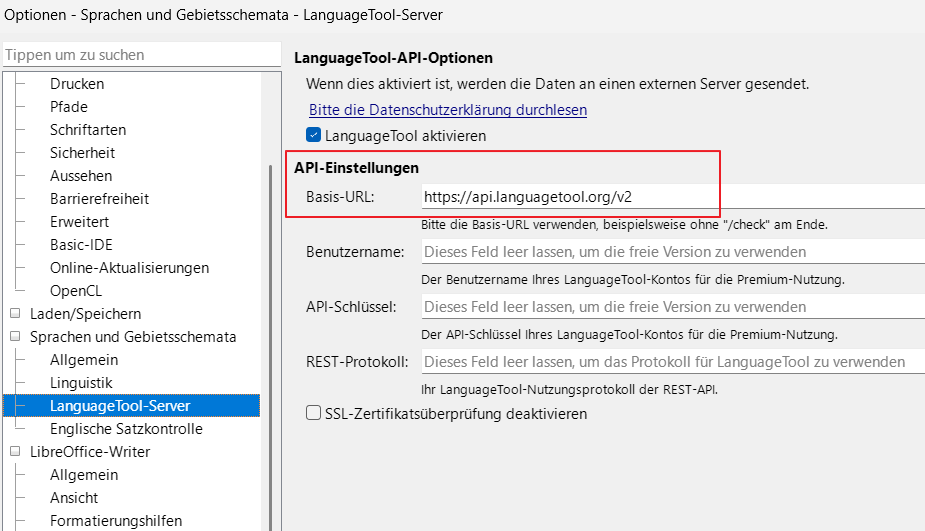Click into the API-Schlüssel field
This screenshot has width=925, height=531.
point(672,307)
